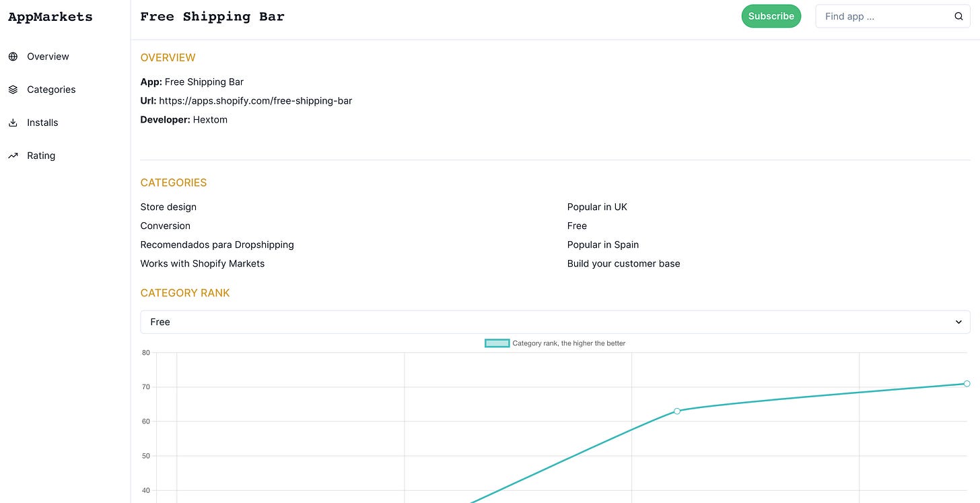The height and width of the screenshot is (503, 980).
Task: Focus the Find app search field
Action: [893, 16]
